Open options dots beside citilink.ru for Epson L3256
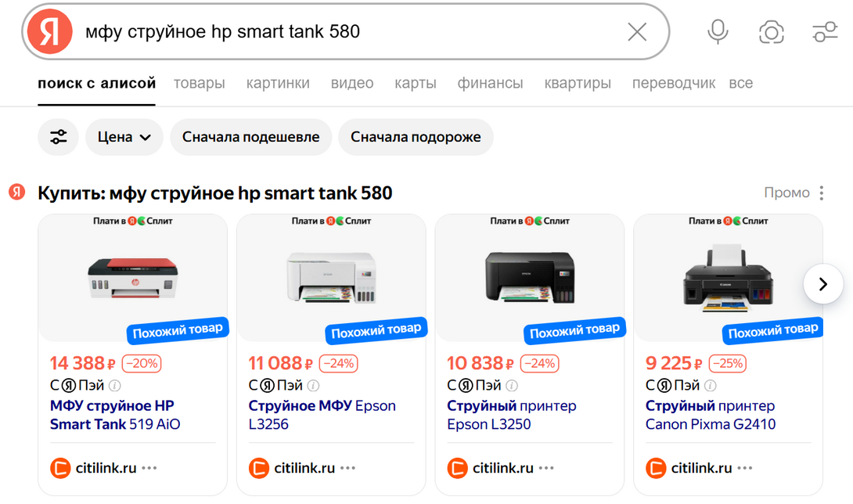 coord(347,468)
